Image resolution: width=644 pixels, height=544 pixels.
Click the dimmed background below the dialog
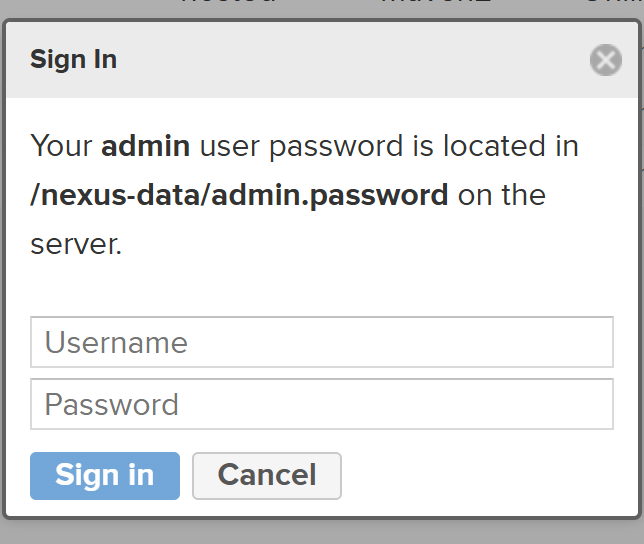[x=322, y=532]
